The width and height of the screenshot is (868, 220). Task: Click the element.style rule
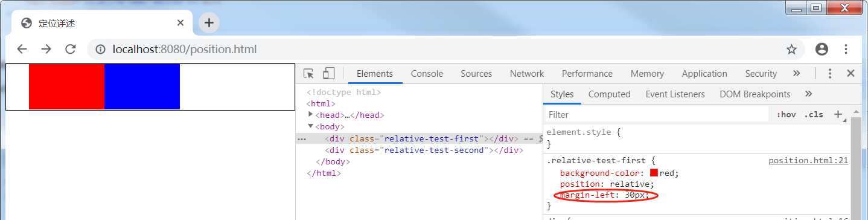(578, 132)
